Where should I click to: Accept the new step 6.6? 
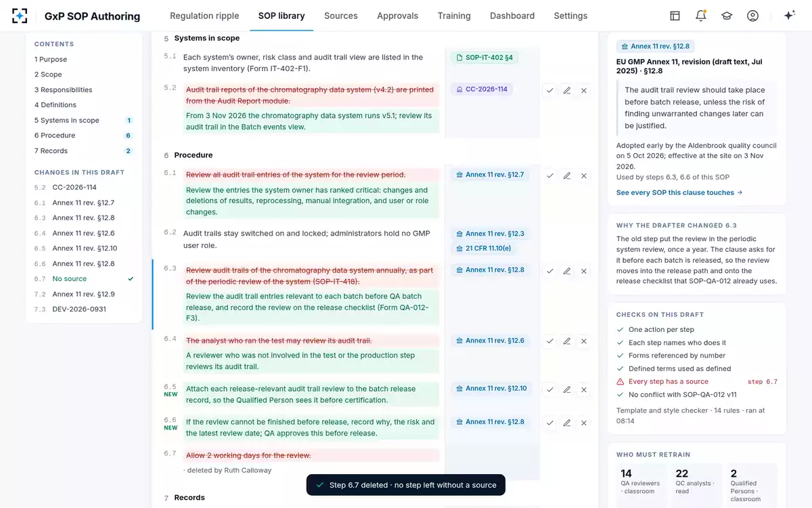point(550,423)
